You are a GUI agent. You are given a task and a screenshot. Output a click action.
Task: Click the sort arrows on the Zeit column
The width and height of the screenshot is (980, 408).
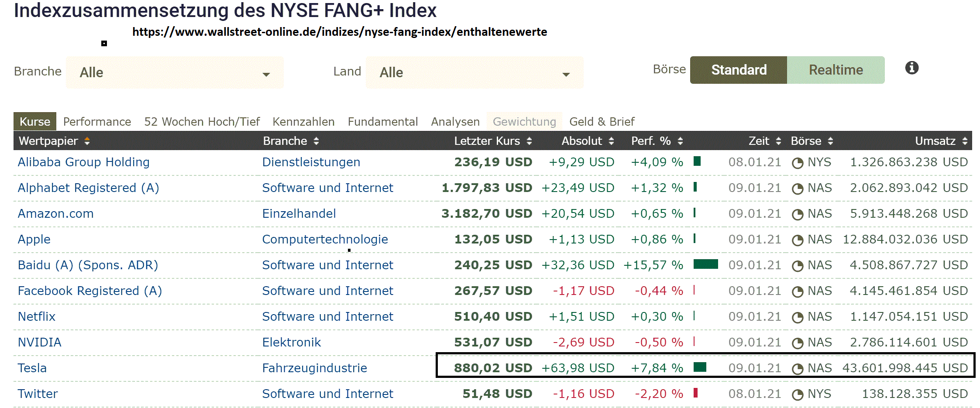point(779,141)
